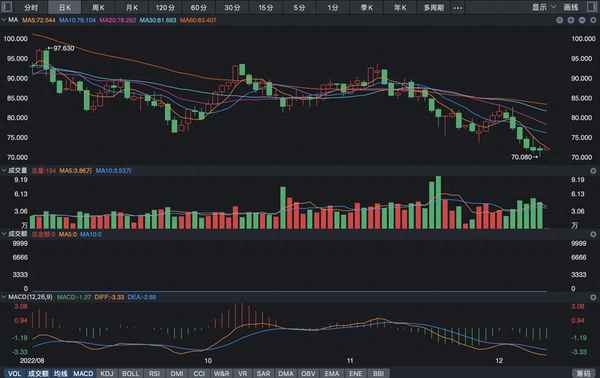Click the button at right of indicator bar
This screenshot has height=378, width=600.
[584, 373]
